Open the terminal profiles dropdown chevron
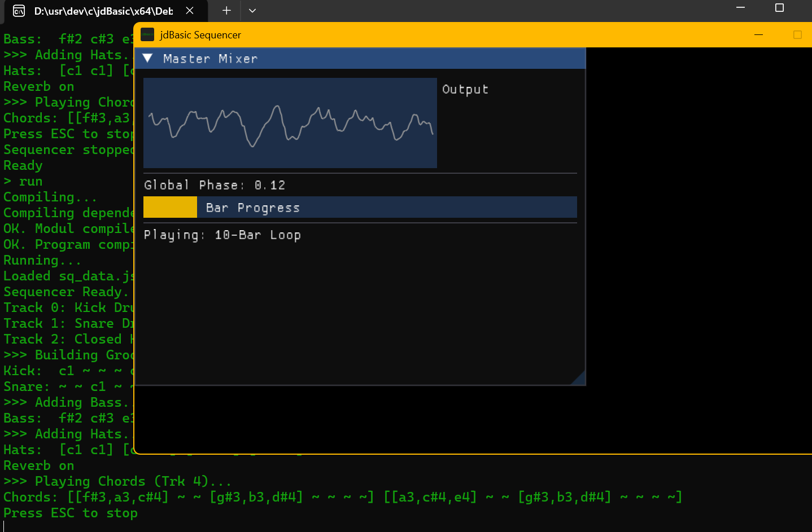 pos(252,11)
